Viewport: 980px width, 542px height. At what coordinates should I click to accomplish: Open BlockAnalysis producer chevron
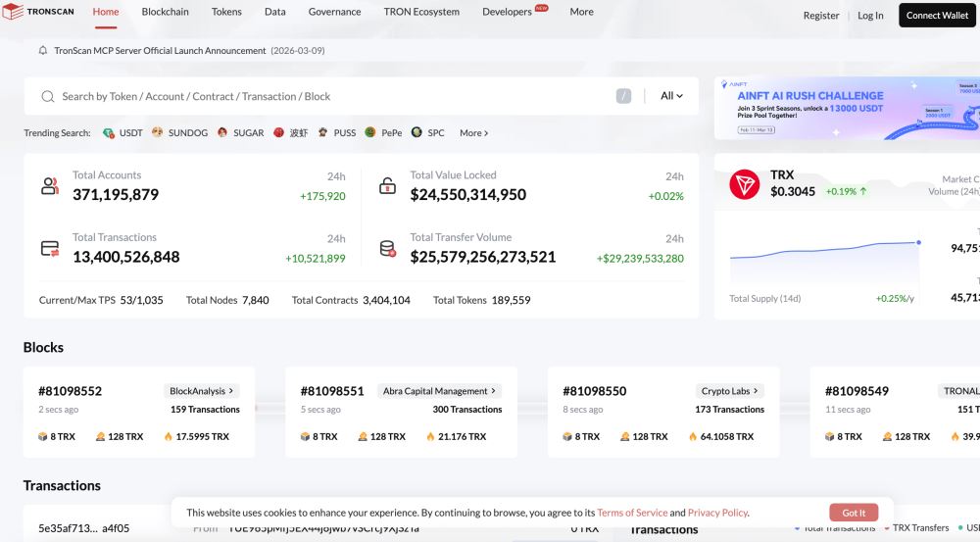tap(230, 391)
